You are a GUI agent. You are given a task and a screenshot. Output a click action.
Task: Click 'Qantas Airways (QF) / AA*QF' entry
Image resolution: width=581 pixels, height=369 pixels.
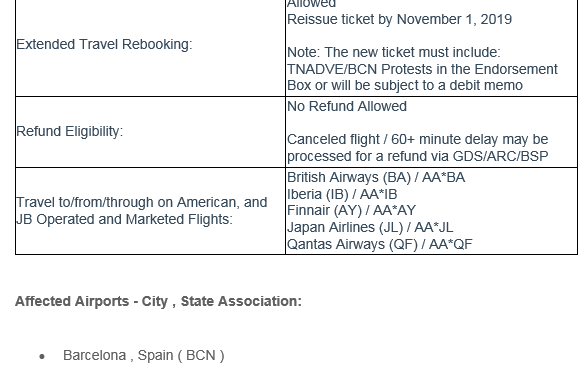pos(379,245)
